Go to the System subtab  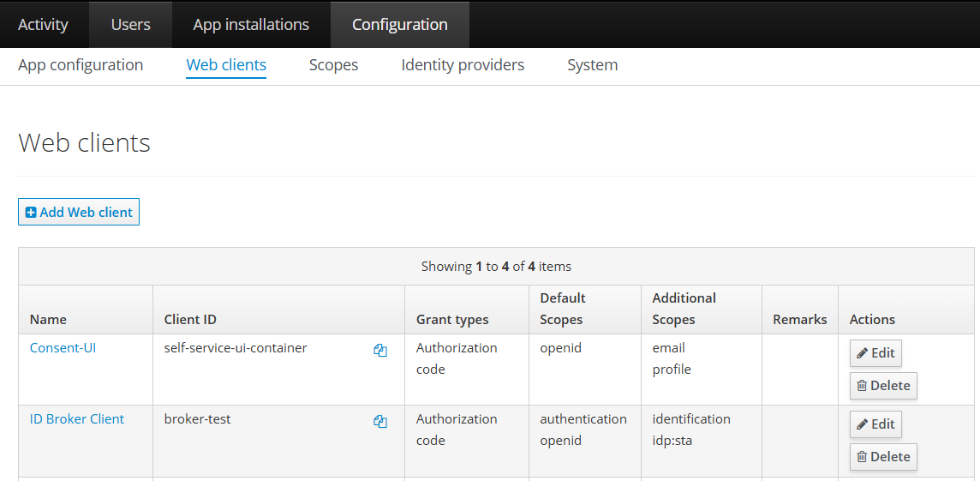click(592, 65)
